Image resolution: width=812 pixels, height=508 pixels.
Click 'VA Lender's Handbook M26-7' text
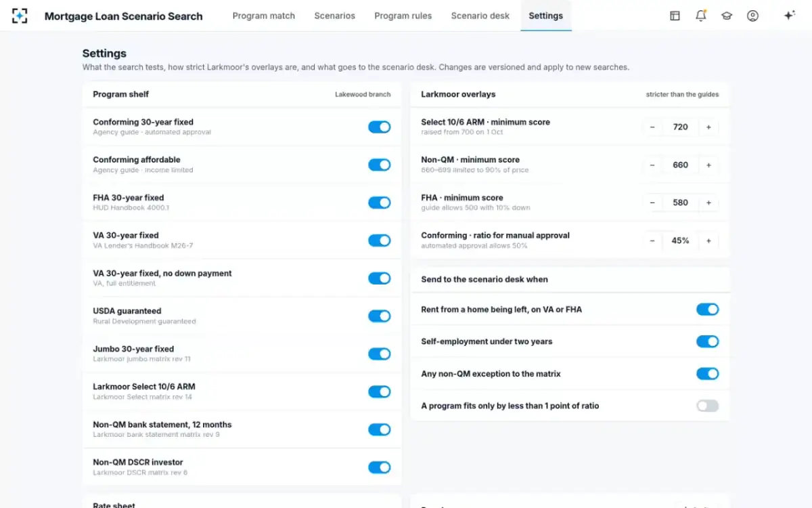pos(143,246)
